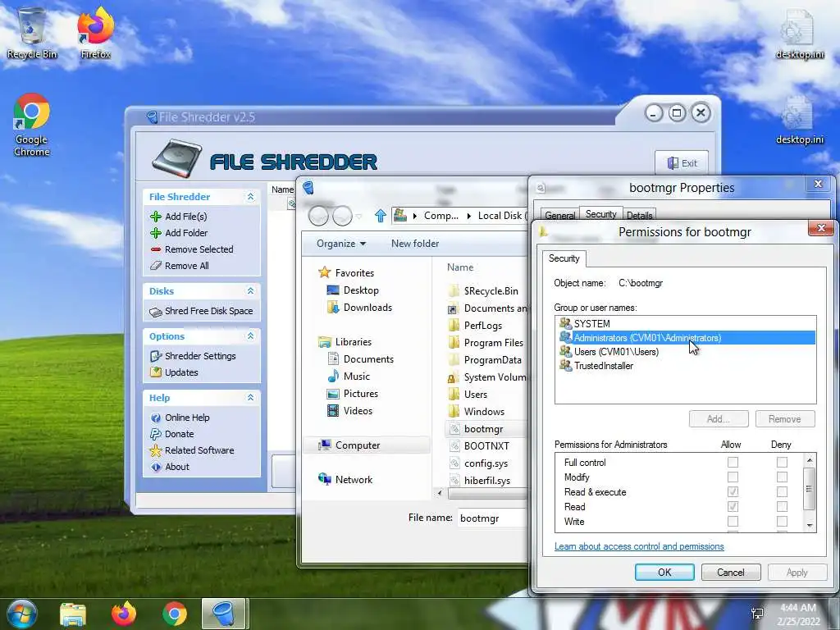Screen dimensions: 840x630
Task: Click the Add File(s) green plus icon
Action: 156,217
